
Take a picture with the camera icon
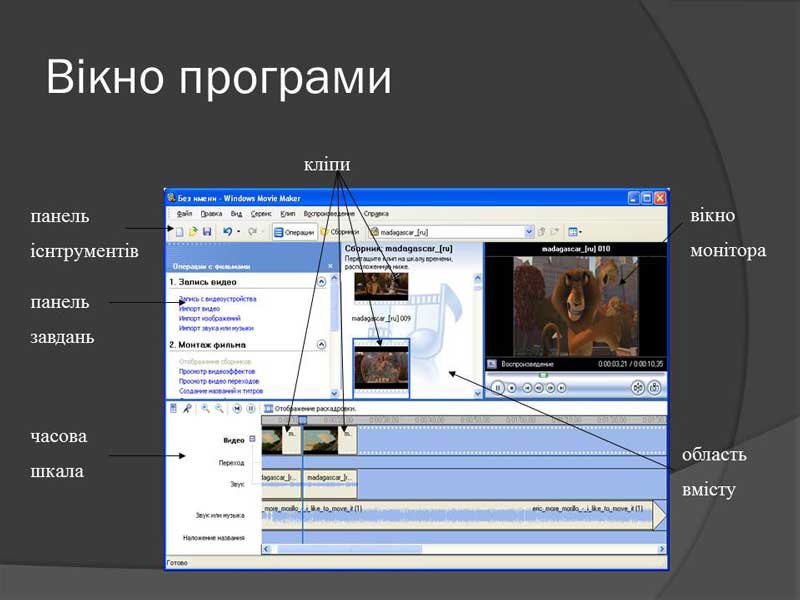[x=654, y=387]
